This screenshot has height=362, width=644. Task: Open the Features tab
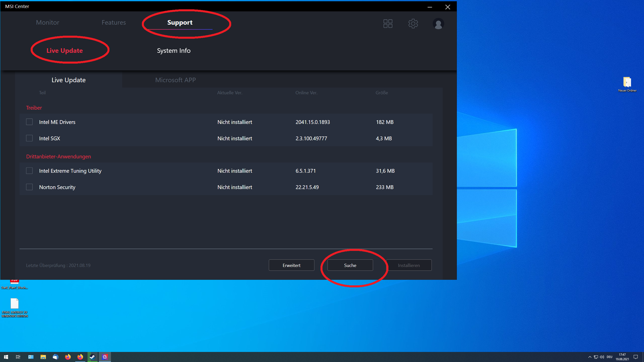[113, 22]
